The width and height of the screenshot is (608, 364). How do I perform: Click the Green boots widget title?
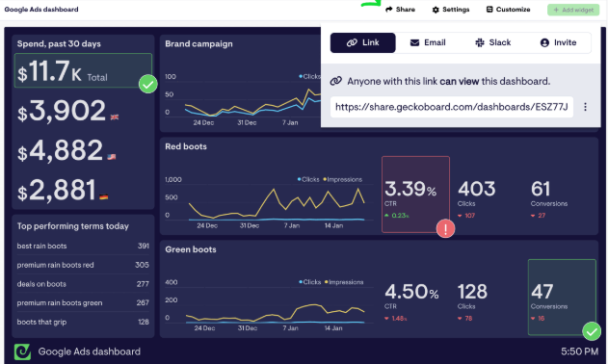click(191, 249)
